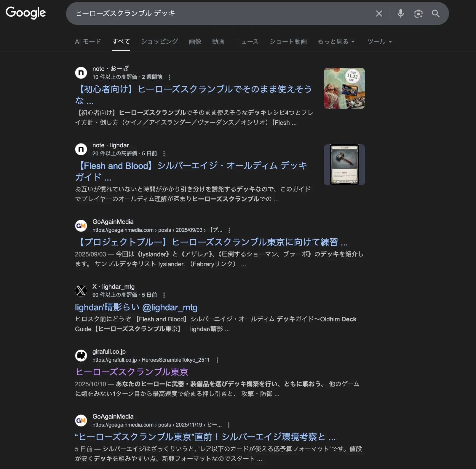Screen dimensions: 476x469
Task: Open the three-dot menu of the X lighdar_mtg result
Action: tap(164, 295)
